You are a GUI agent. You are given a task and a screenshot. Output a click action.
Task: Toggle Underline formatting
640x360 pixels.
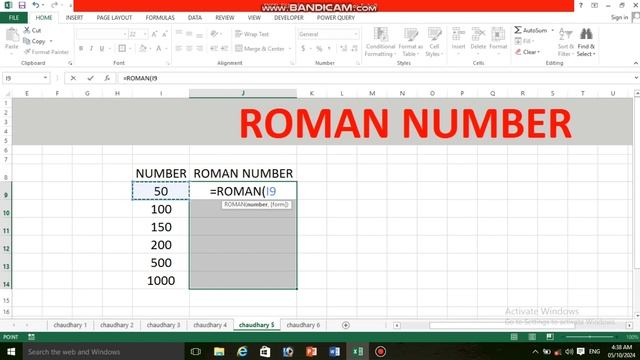(x=102, y=49)
